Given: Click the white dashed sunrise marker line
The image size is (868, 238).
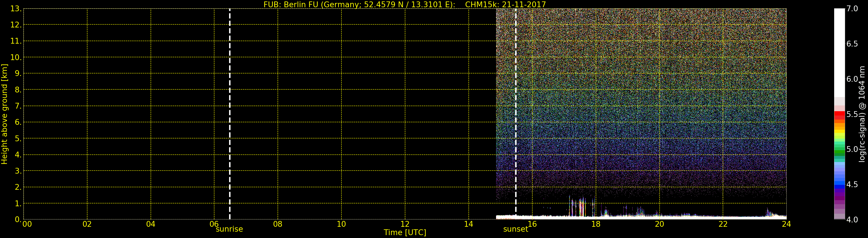Looking at the screenshot, I should 230,114.
